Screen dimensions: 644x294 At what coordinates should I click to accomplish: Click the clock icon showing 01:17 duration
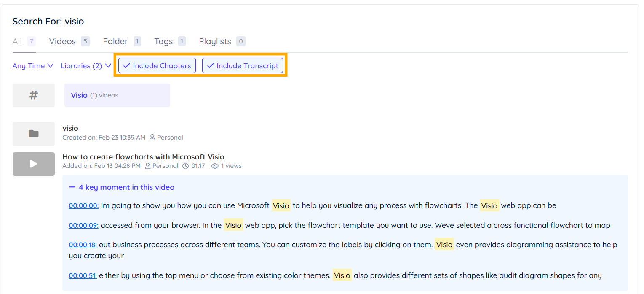tap(186, 166)
